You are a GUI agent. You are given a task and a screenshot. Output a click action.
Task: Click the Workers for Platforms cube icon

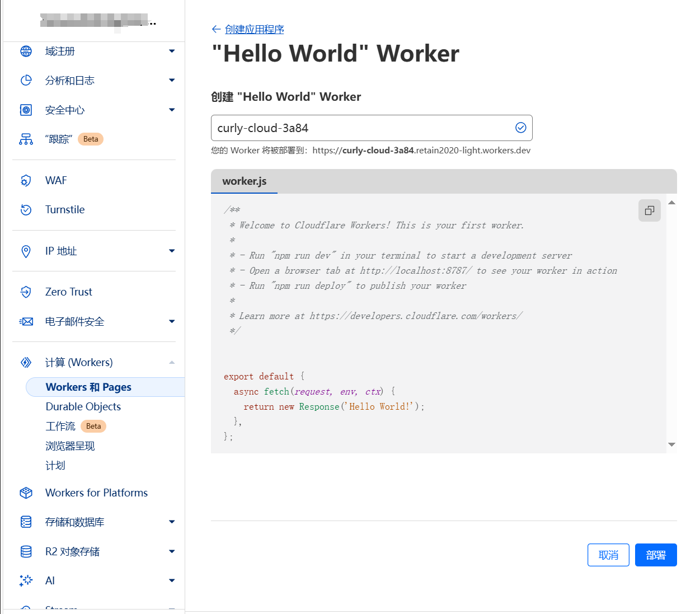26,493
